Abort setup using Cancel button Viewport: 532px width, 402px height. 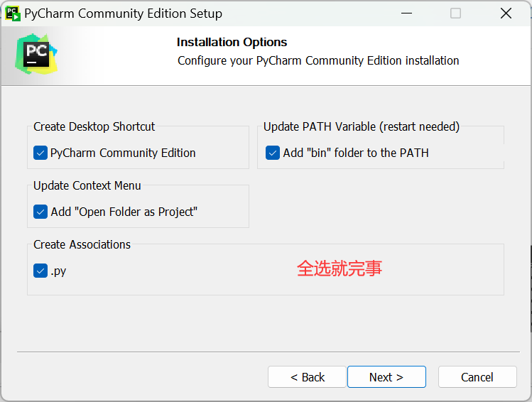477,377
